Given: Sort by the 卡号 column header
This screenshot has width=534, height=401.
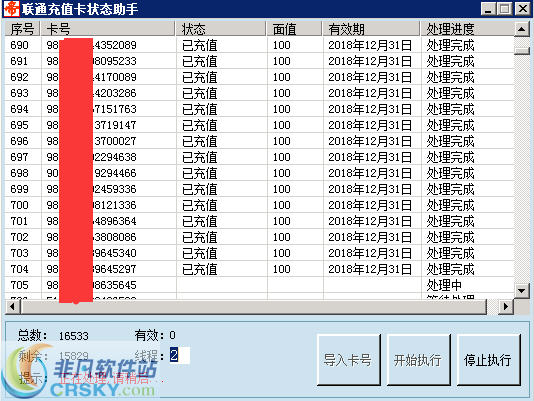Looking at the screenshot, I should click(108, 29).
